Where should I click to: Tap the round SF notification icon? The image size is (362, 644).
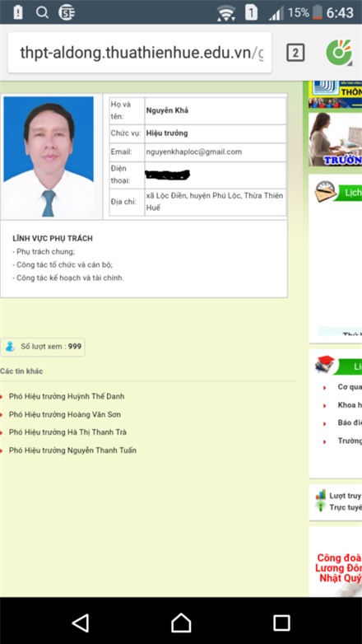tap(67, 12)
